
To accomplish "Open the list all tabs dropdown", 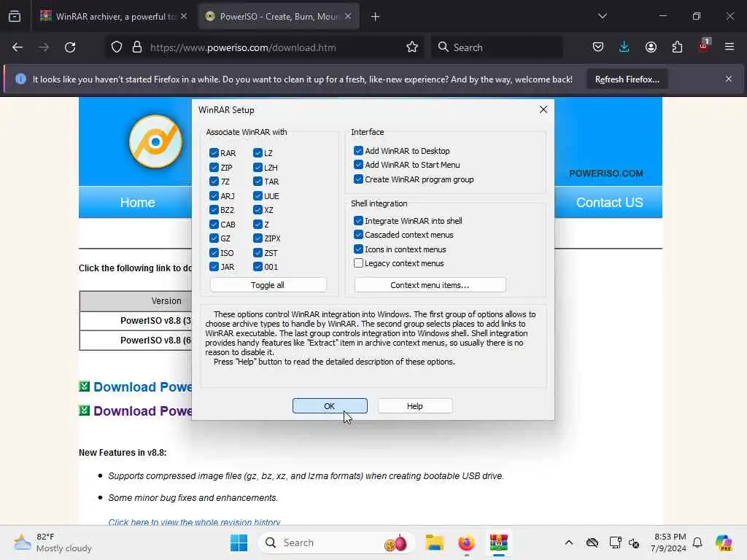I will [x=603, y=16].
